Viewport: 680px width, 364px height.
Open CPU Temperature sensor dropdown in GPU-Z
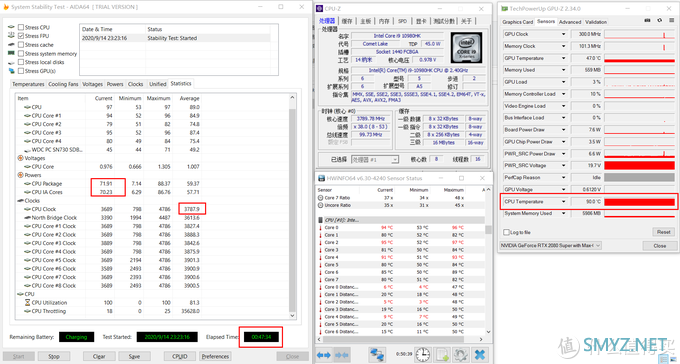(564, 202)
